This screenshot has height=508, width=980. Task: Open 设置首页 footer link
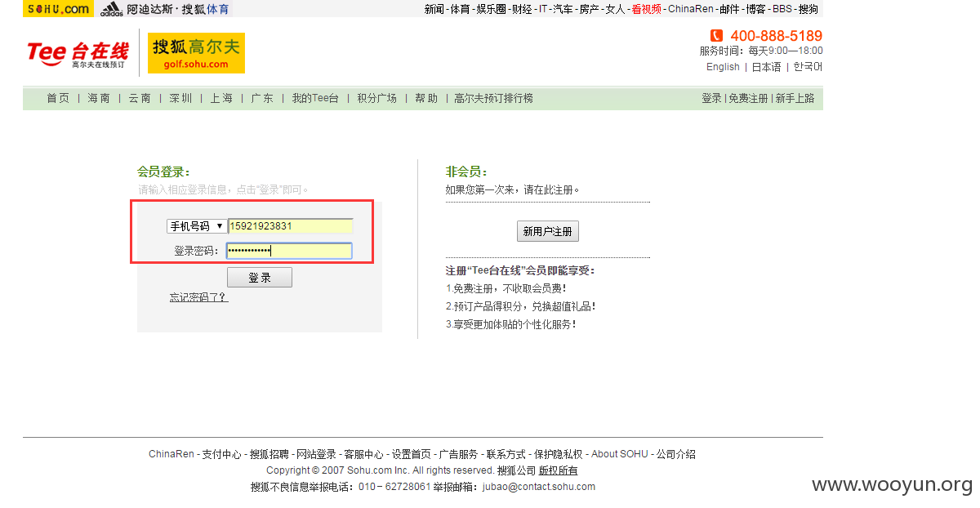point(411,454)
